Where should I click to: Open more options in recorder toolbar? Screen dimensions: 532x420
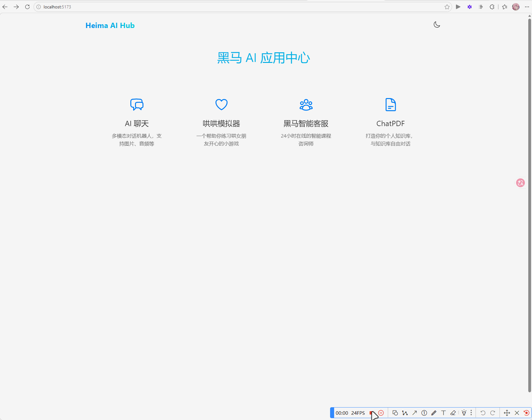tap(471, 413)
